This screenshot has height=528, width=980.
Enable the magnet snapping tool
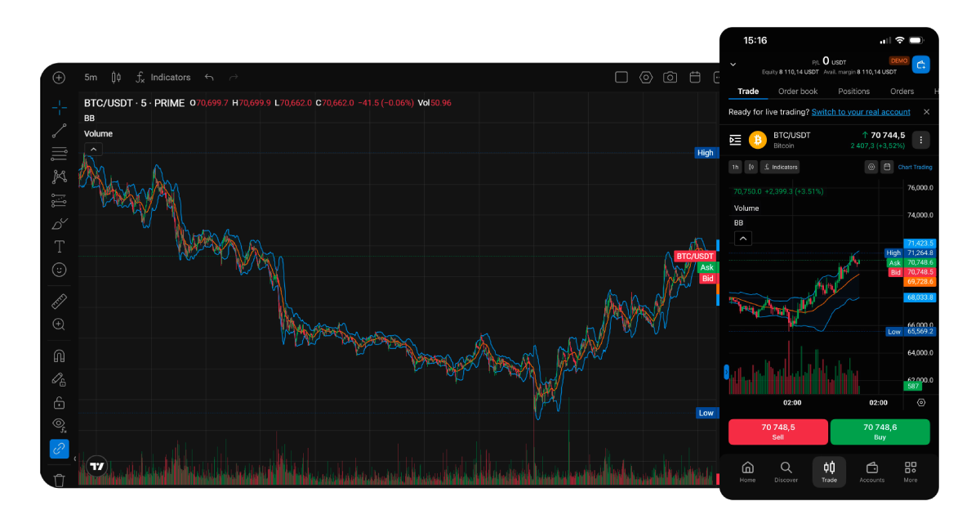[59, 355]
